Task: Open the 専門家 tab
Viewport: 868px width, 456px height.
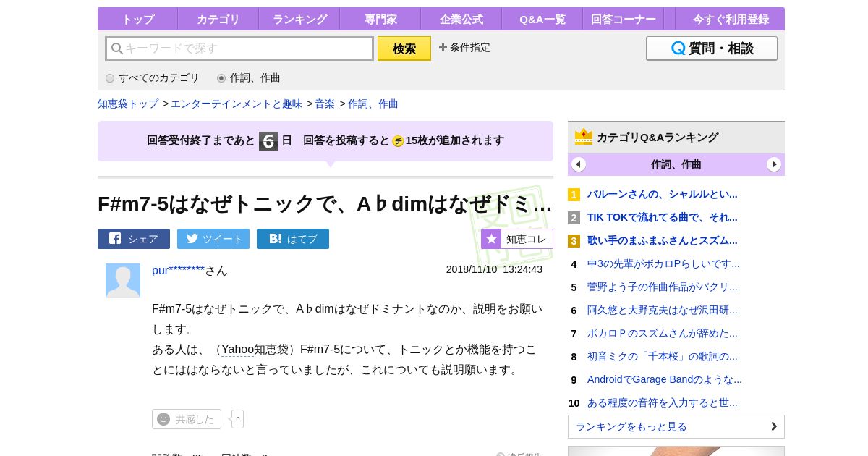Action: [x=380, y=20]
